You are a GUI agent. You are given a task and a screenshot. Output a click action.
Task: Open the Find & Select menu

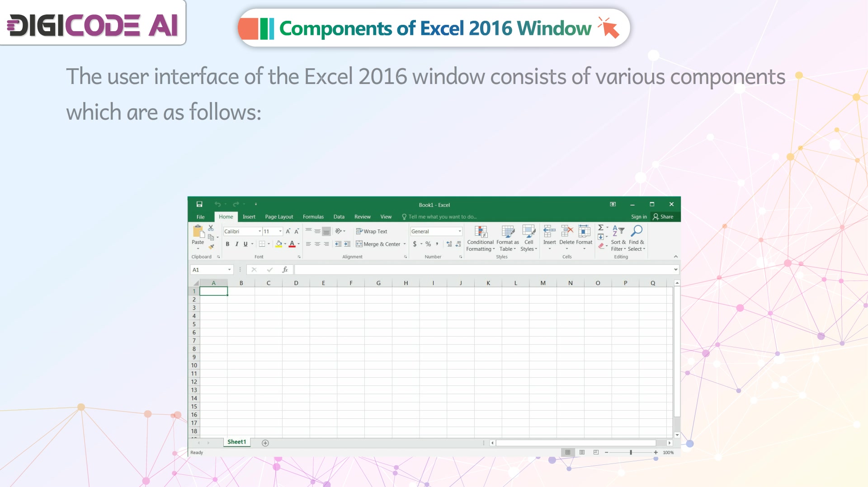point(637,239)
